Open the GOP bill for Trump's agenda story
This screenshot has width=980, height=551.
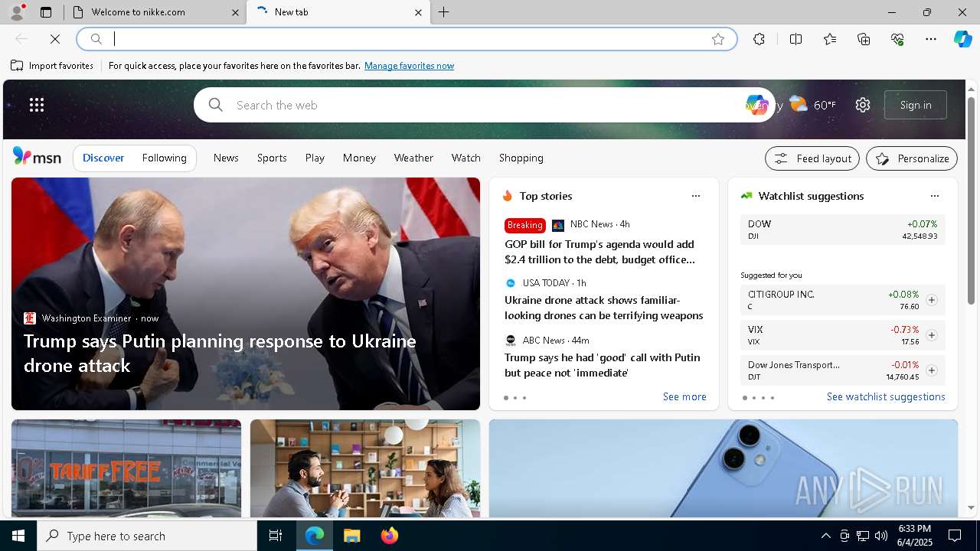(x=599, y=252)
